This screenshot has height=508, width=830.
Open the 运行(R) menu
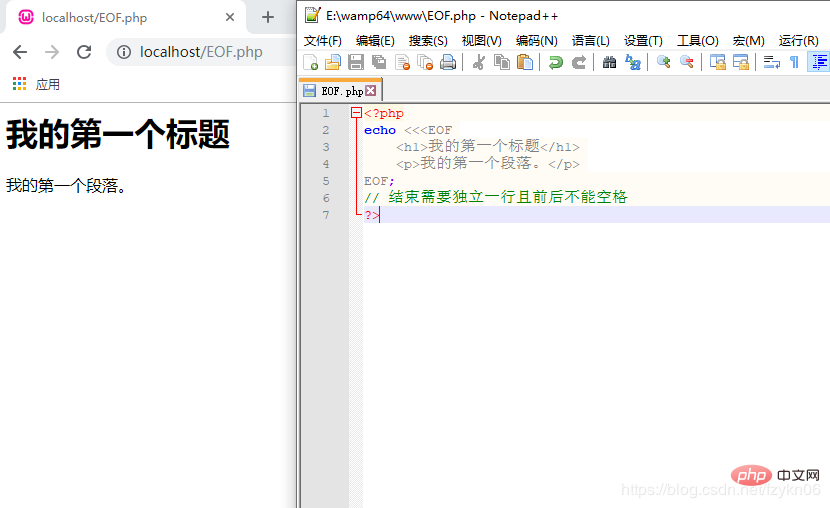pyautogui.click(x=798, y=41)
